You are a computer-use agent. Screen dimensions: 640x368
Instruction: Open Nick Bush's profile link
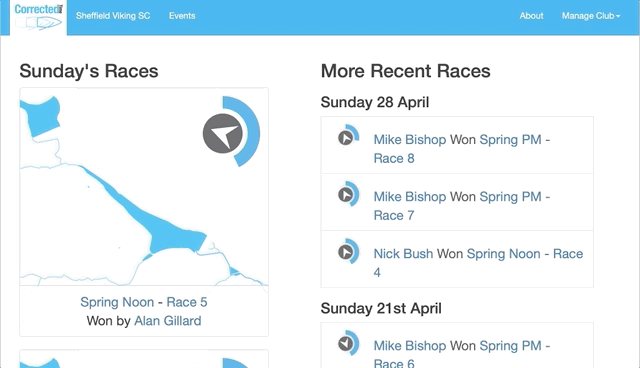(403, 254)
